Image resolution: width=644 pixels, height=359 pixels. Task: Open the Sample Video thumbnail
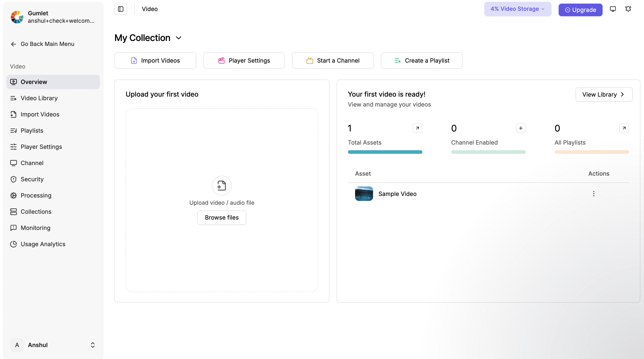(x=364, y=194)
